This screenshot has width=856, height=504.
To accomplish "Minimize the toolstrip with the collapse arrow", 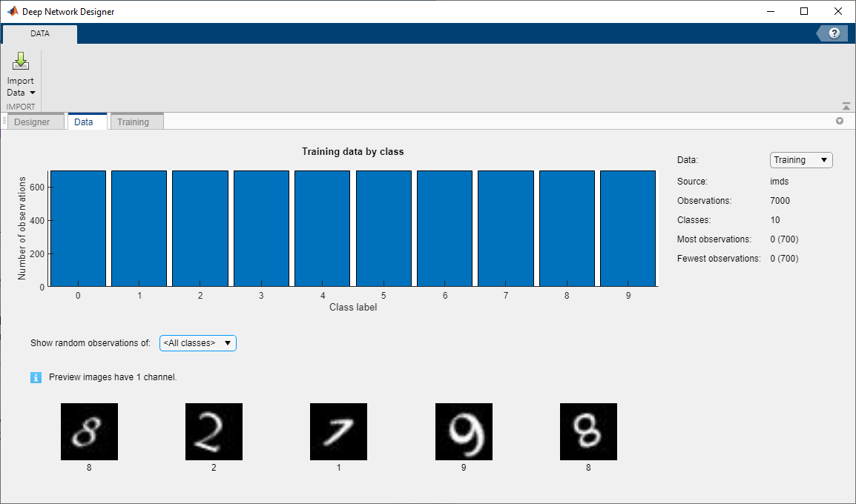I will [846, 105].
